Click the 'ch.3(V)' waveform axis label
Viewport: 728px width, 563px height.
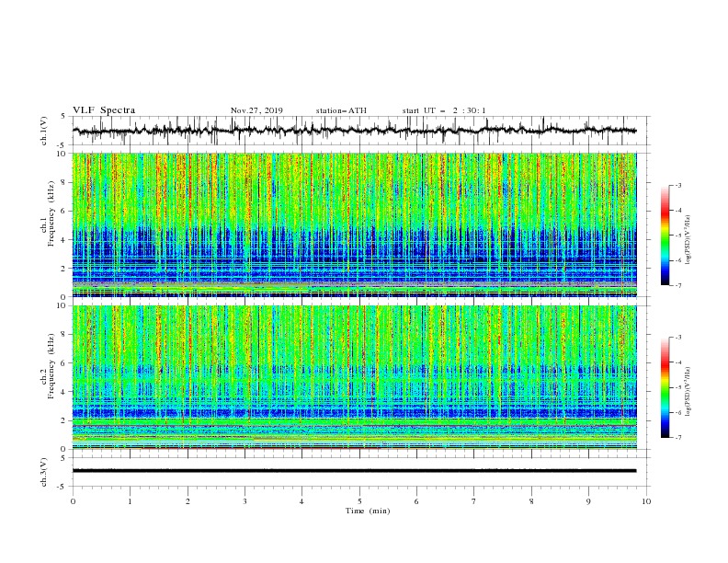(44, 472)
